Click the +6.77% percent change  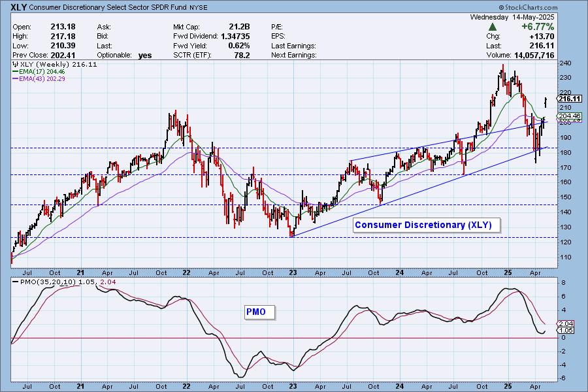538,27
